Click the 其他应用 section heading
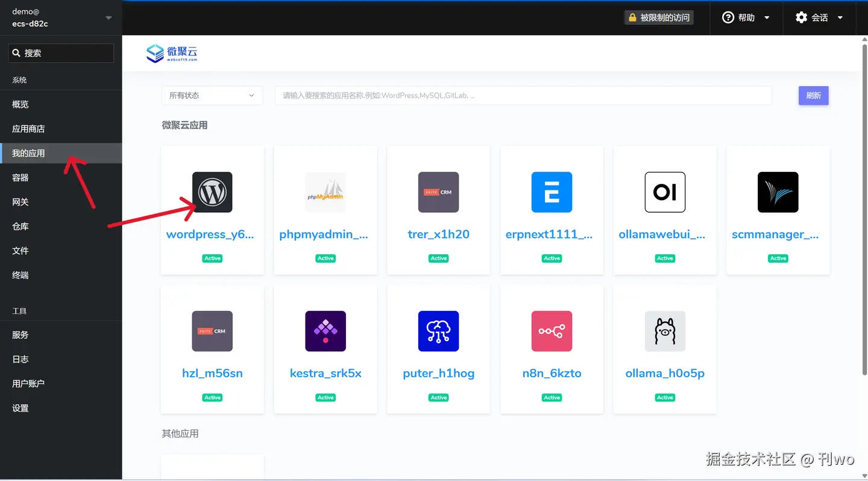Image resolution: width=868 pixels, height=481 pixels. pyautogui.click(x=180, y=433)
